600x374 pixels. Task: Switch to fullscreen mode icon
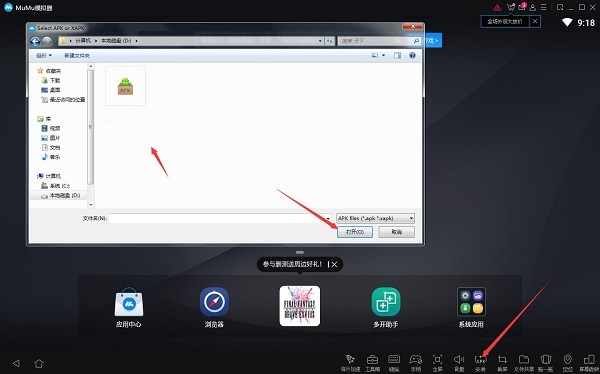coord(437,362)
